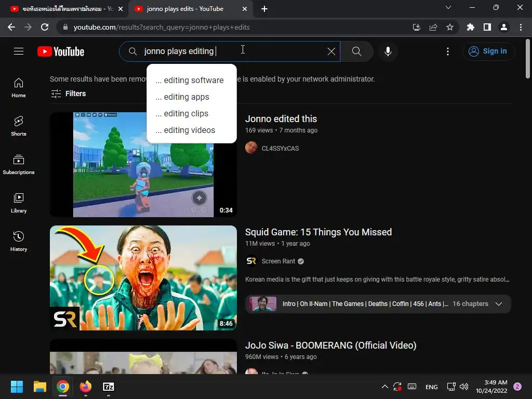Open a new browser tab
The width and height of the screenshot is (532, 399).
[x=264, y=9]
